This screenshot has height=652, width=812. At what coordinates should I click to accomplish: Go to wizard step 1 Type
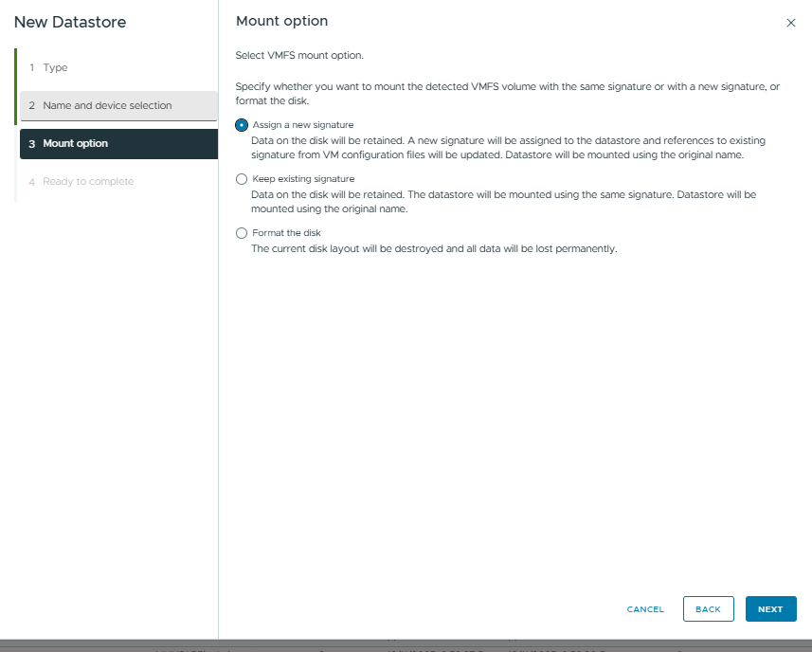pyautogui.click(x=55, y=68)
